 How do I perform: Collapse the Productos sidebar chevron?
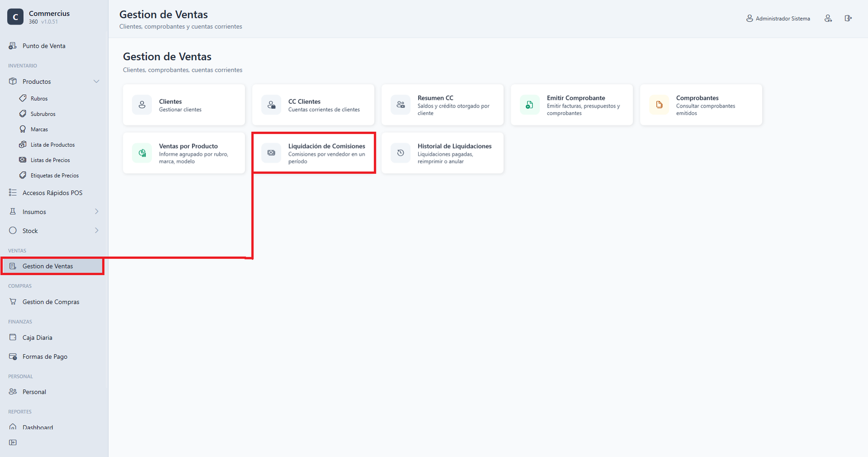coord(97,81)
